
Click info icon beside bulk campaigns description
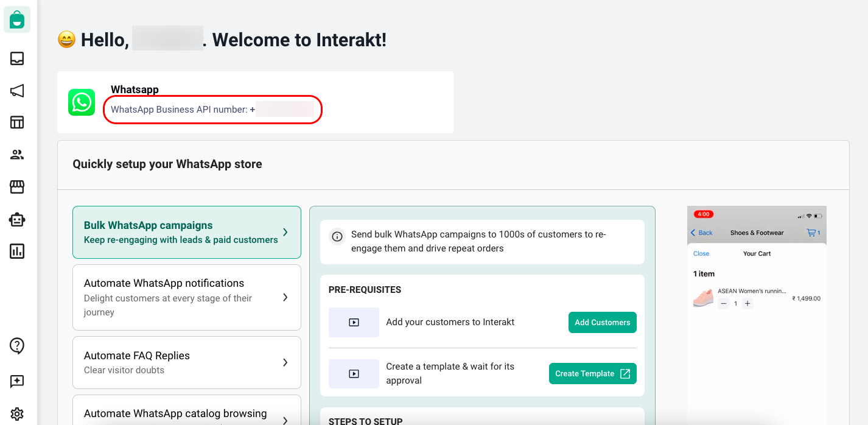[337, 237]
